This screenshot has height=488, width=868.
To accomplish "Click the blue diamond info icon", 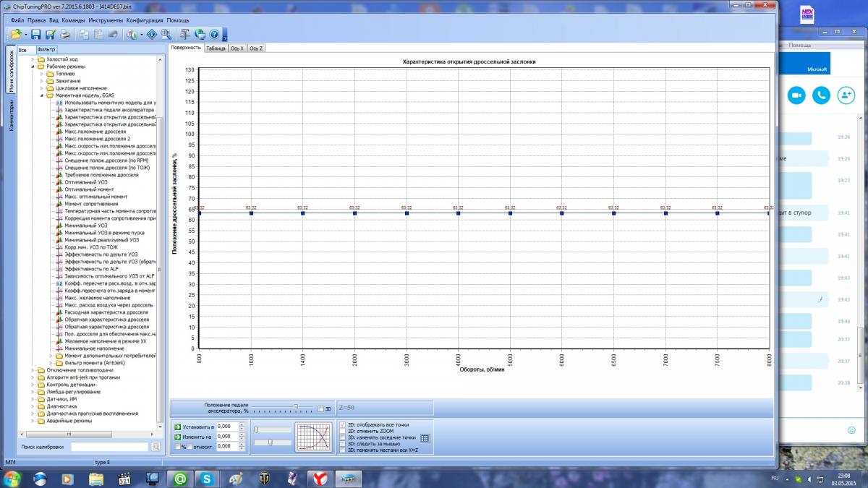I will [151, 34].
